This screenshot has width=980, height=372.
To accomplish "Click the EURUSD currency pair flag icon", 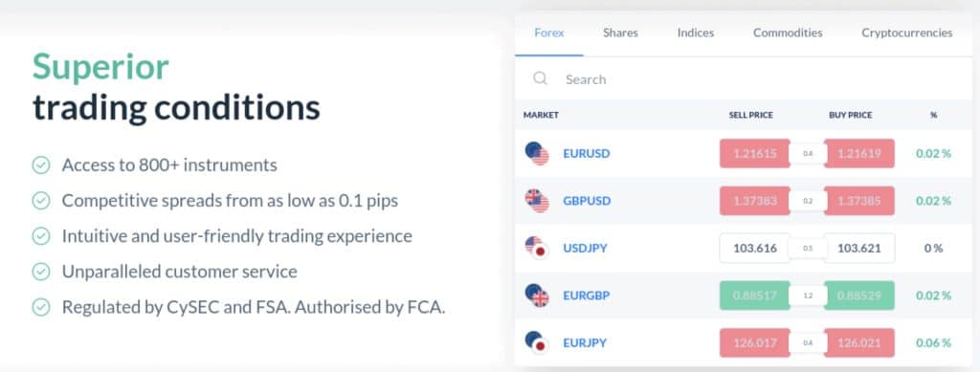I will coord(537,154).
